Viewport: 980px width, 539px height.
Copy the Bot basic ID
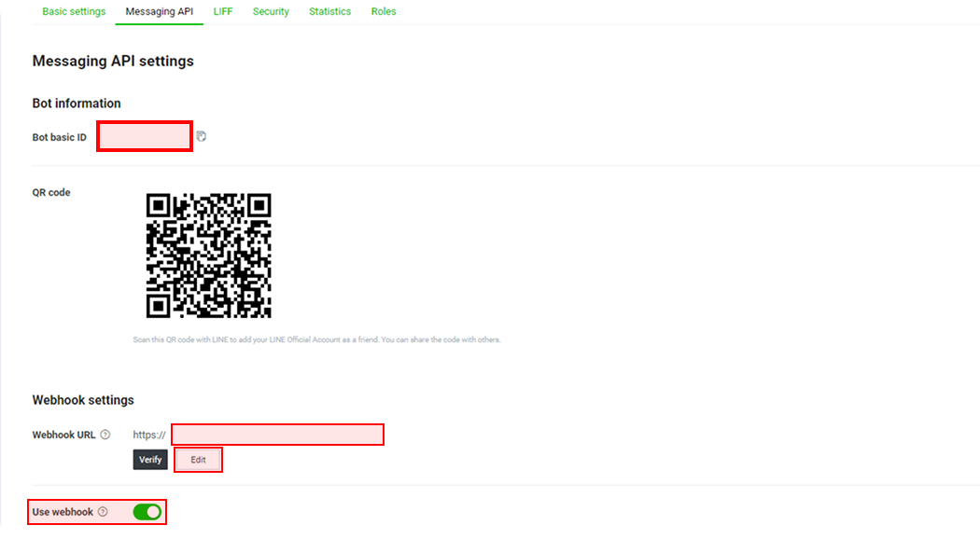202,137
